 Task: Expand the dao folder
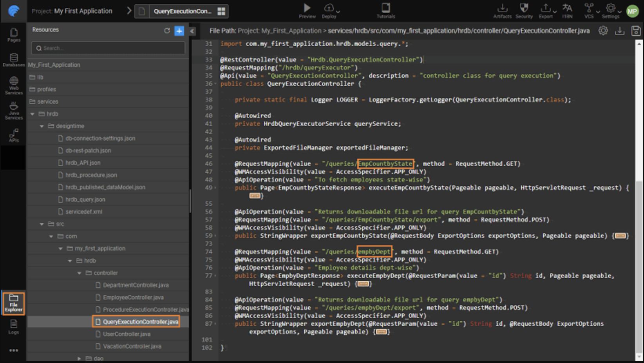(x=80, y=358)
